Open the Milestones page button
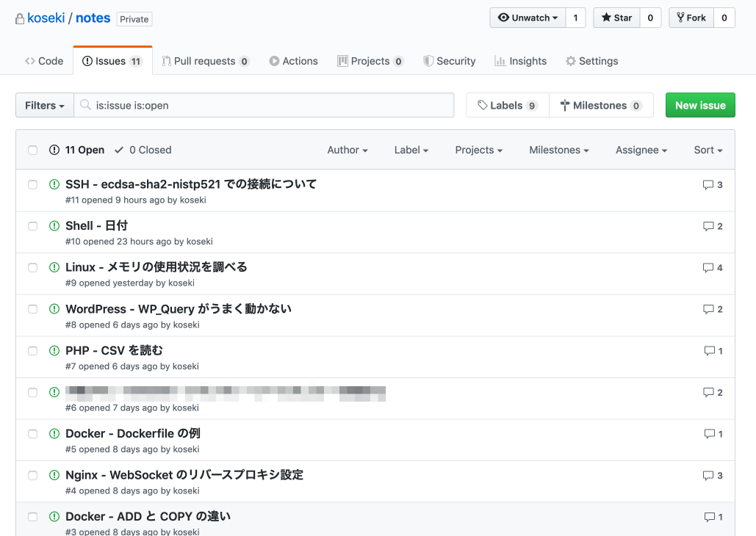Screen dimensions: 756x536 [601, 105]
